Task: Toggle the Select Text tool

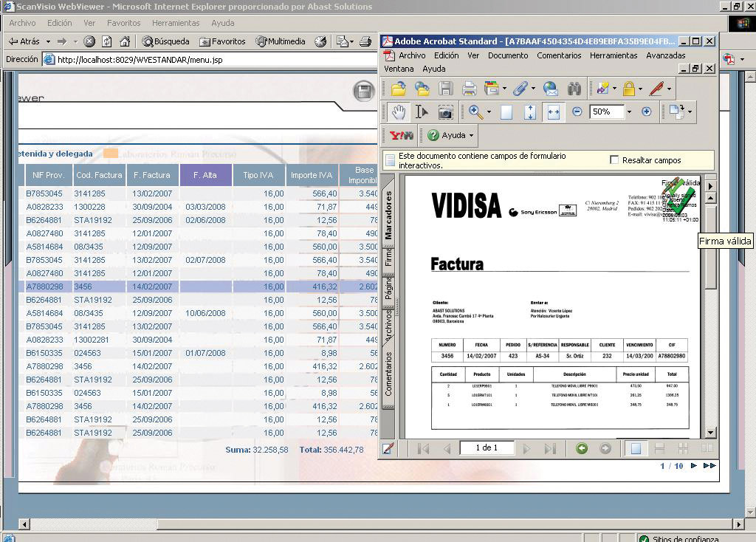Action: point(422,112)
